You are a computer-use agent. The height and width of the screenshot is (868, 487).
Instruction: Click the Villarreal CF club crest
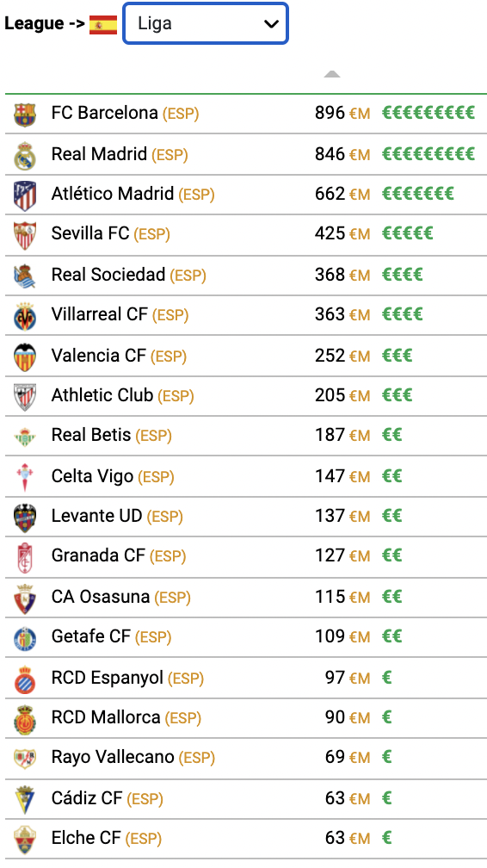click(25, 316)
